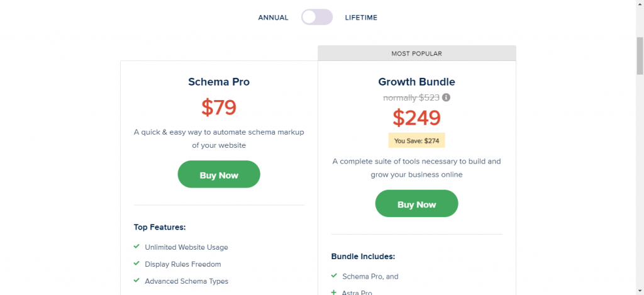
Task: Toggle the Annual/Lifetime pricing switch
Action: [317, 17]
